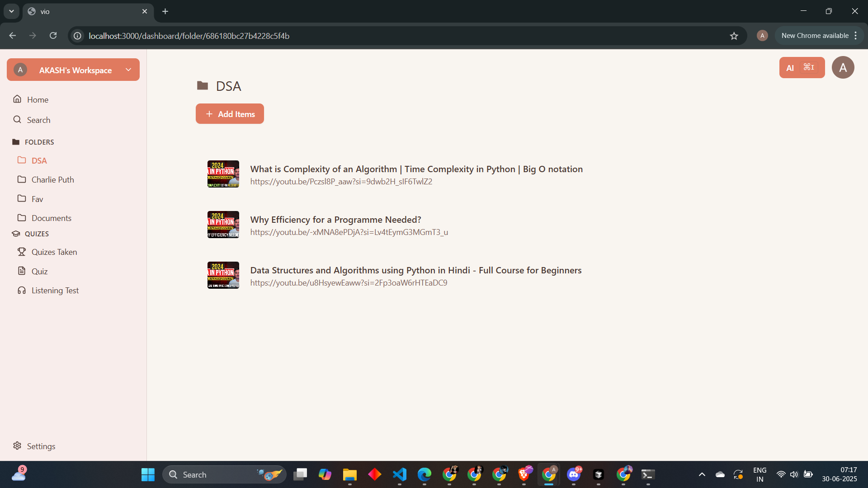This screenshot has width=868, height=488.
Task: Open the Chrome three-dot menu
Action: coord(855,36)
